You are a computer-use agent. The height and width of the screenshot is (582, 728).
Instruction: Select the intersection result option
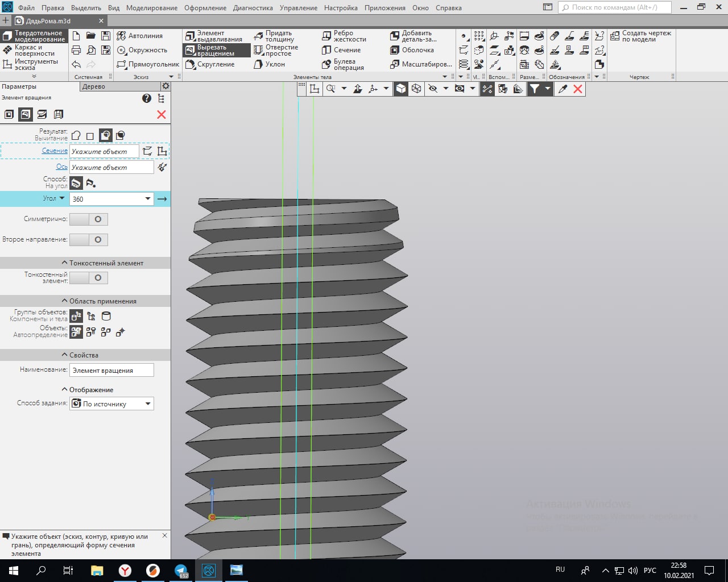point(121,135)
